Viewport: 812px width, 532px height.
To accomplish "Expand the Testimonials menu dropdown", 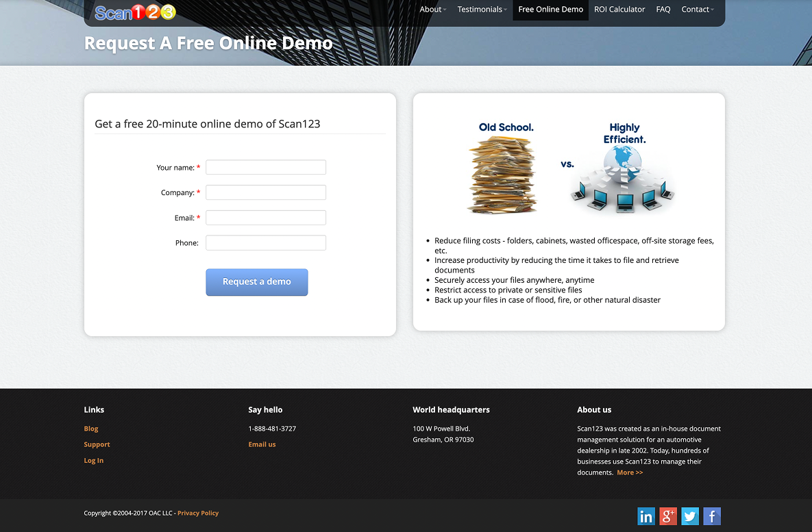I will pos(482,10).
